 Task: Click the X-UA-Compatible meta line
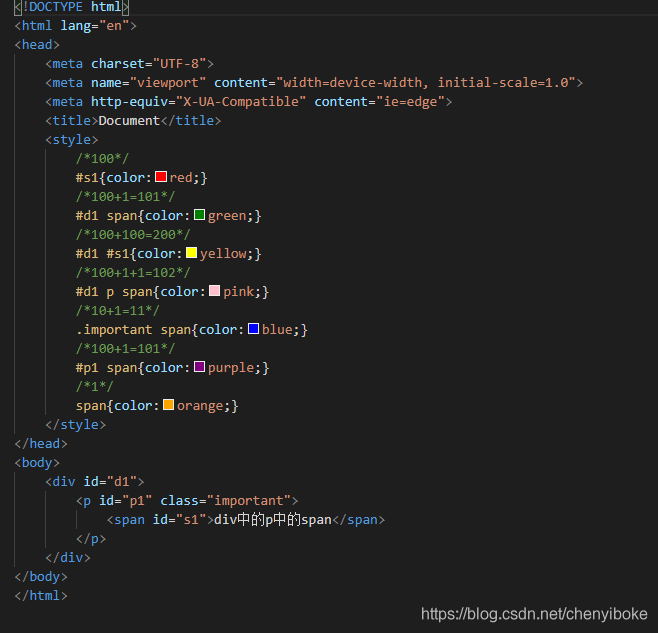click(x=248, y=102)
